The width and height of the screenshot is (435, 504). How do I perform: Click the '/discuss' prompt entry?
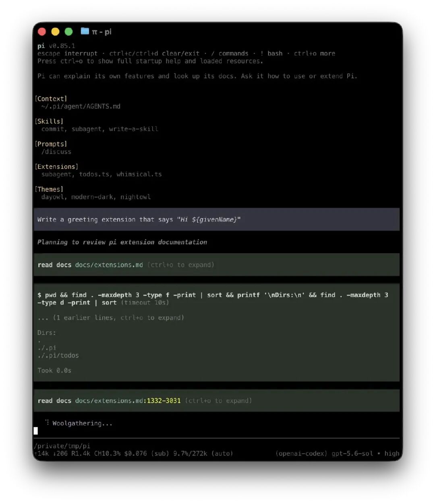[x=56, y=152]
